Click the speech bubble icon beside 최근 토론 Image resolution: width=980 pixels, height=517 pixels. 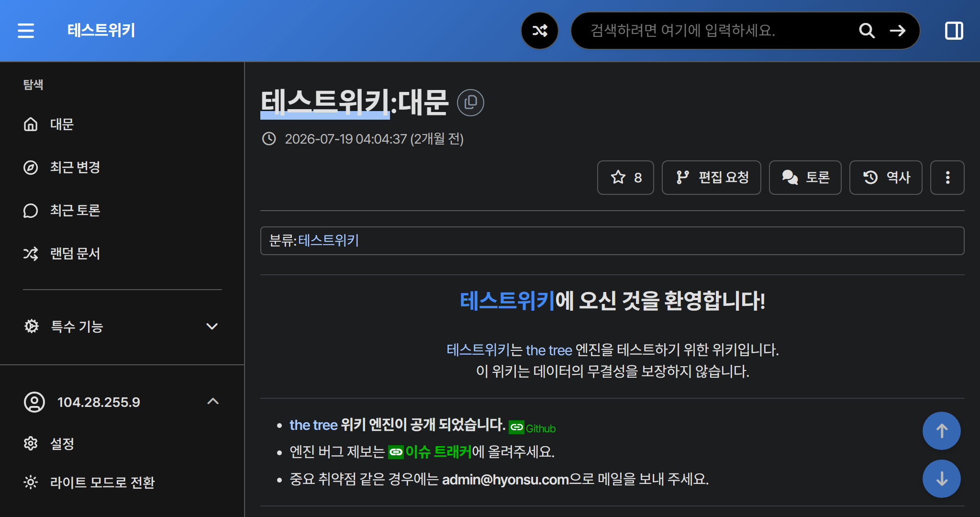point(31,211)
